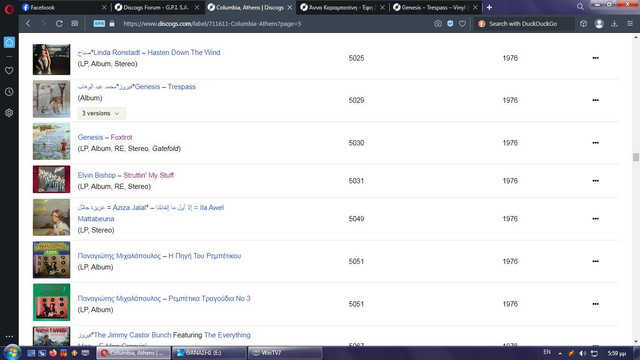Click catalog number 5049 cell
The width and height of the screenshot is (640, 360).
coord(356,219)
